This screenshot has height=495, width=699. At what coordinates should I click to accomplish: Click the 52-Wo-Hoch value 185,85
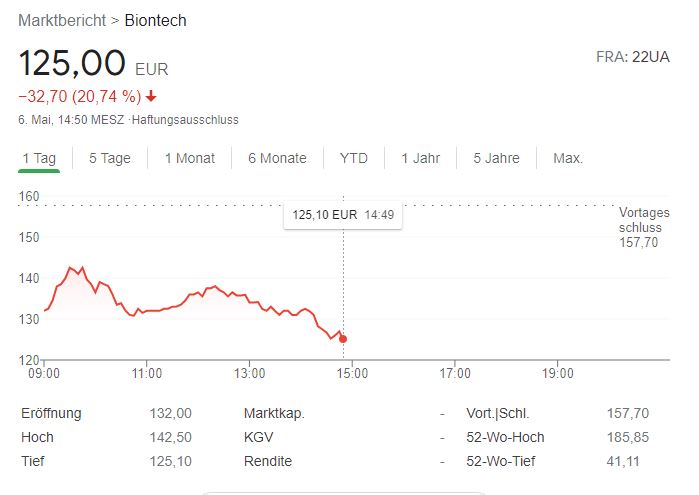[x=628, y=437]
